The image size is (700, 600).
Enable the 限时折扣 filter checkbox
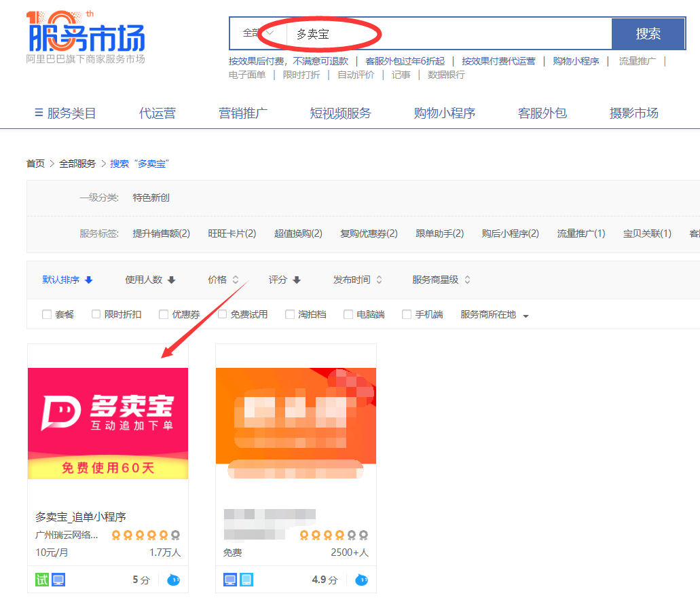(x=96, y=314)
